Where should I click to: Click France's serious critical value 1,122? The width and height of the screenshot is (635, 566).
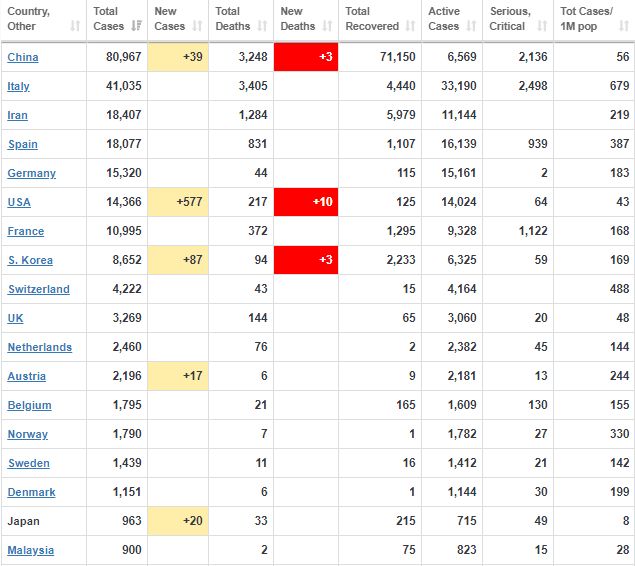coord(533,231)
